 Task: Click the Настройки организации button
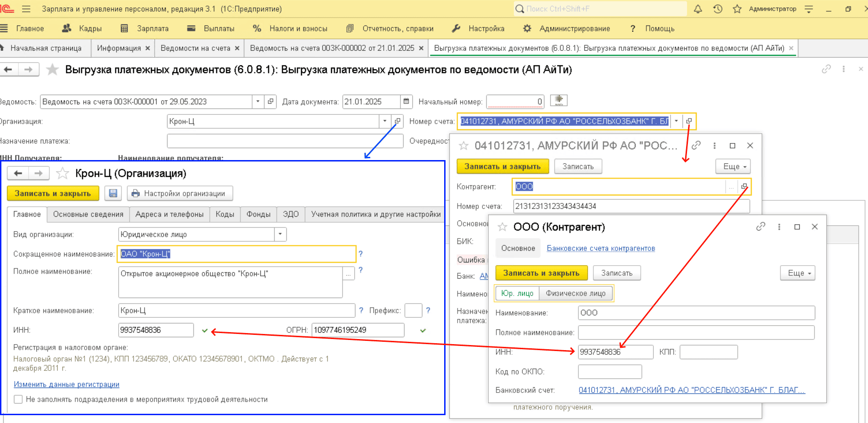[x=180, y=193]
